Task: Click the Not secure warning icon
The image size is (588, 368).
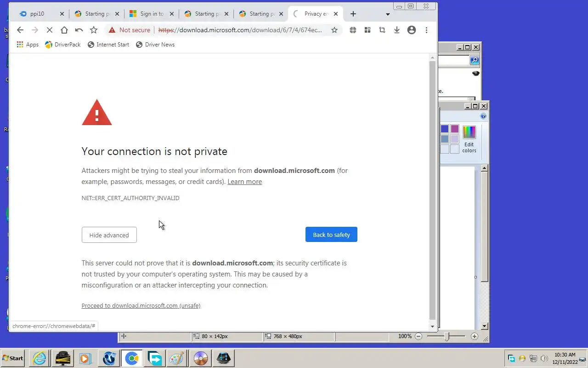Action: (112, 30)
